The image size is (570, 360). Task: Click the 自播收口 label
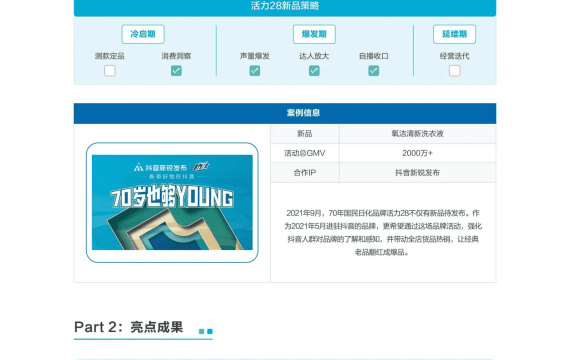click(x=373, y=56)
